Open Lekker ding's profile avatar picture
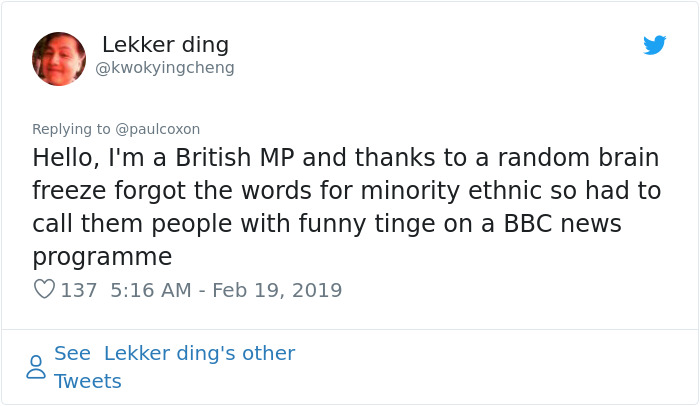This screenshot has height=406, width=700. coord(59,58)
